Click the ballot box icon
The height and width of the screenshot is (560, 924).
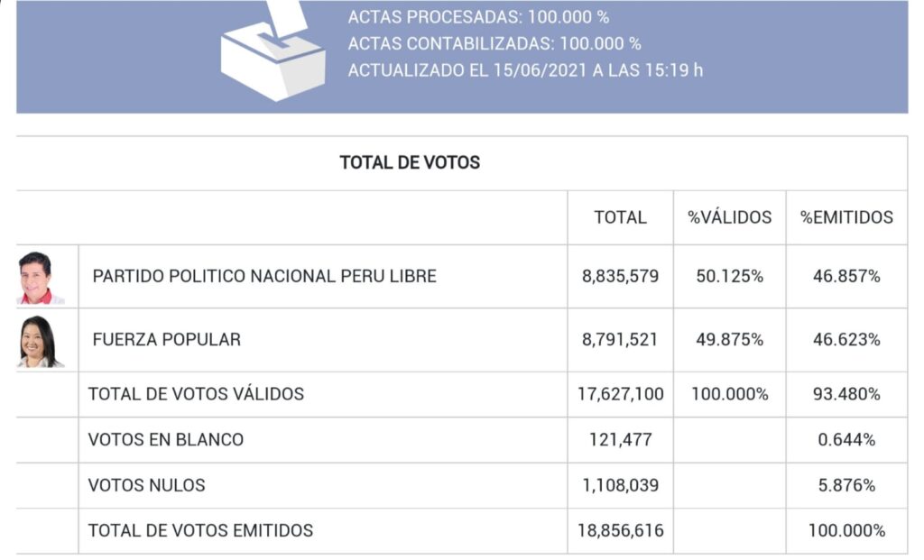(x=273, y=56)
